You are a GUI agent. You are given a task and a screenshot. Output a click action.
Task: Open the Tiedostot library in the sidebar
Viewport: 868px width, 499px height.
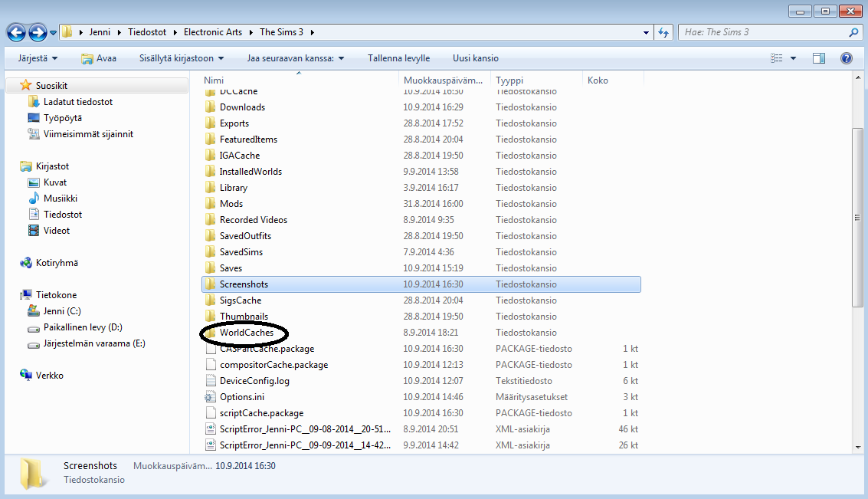[x=63, y=214]
